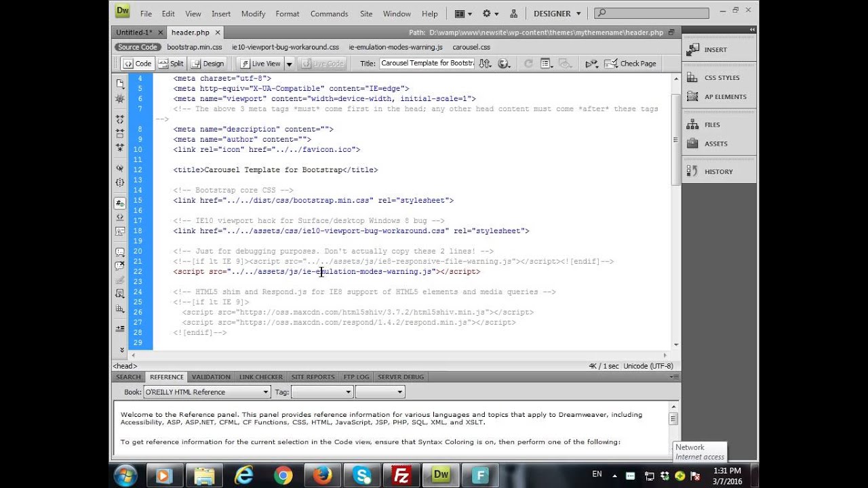This screenshot has width=868, height=488.
Task: Click the Dreamweaver Dw logo
Action: (122, 11)
